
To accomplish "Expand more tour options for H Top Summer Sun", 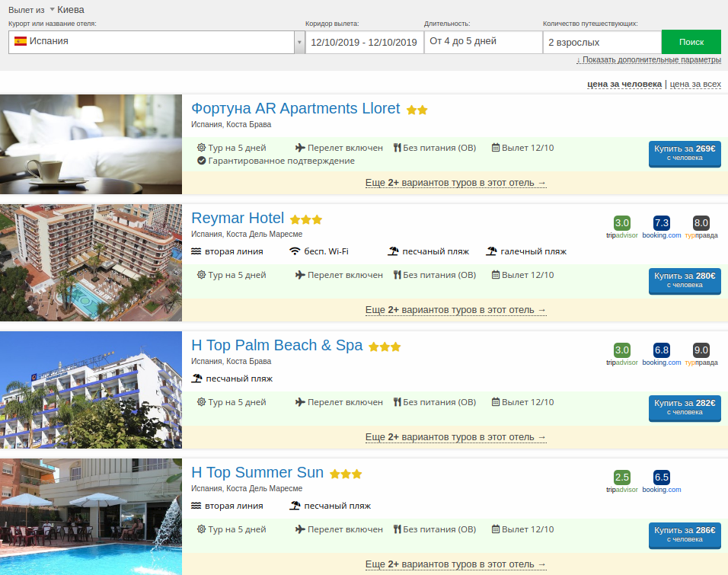I will [x=456, y=565].
